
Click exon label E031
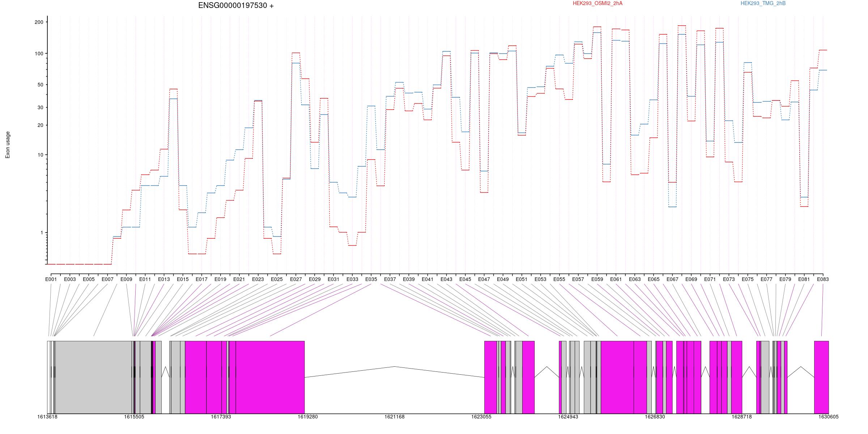click(333, 279)
